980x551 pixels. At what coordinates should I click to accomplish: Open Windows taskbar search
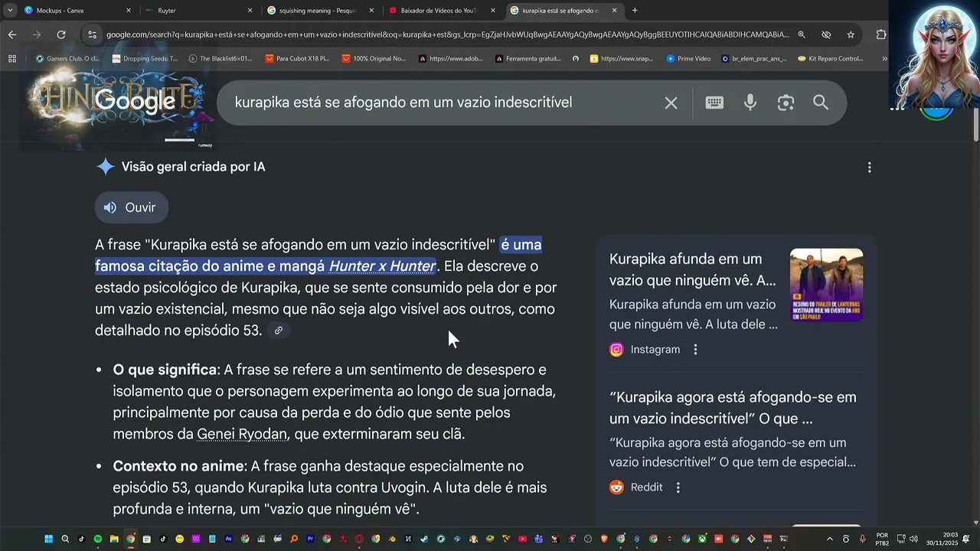(65, 539)
